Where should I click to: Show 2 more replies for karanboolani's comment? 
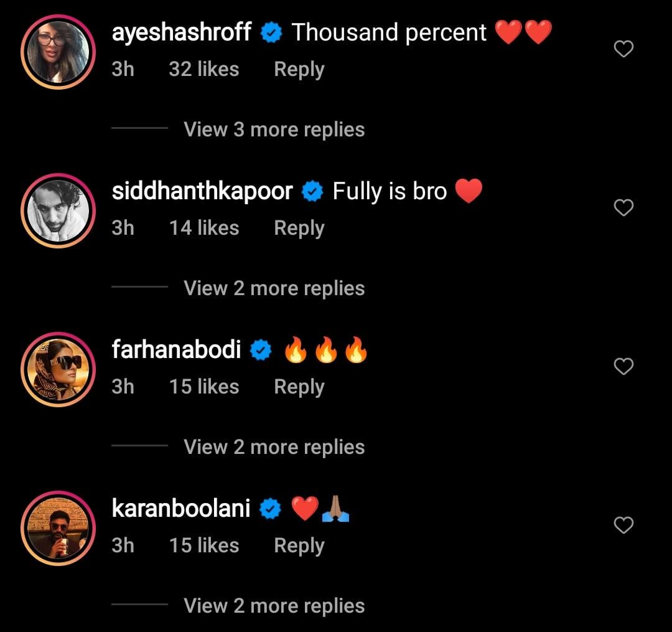[273, 605]
